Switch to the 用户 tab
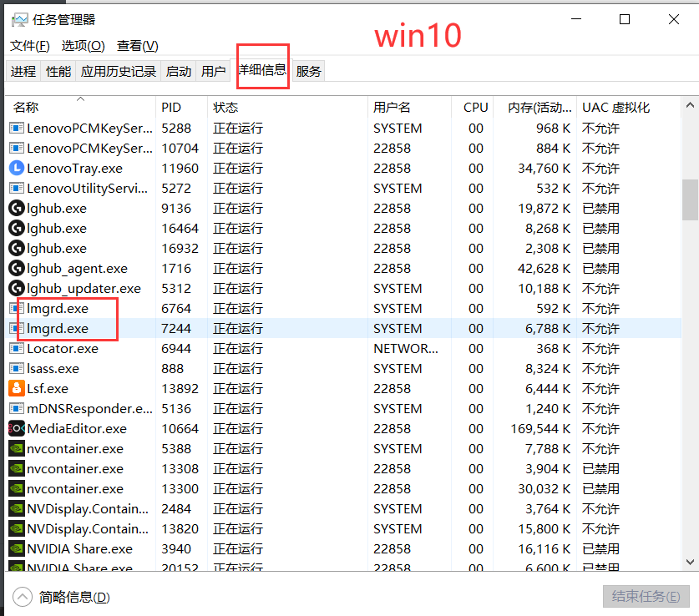The image size is (699, 616). coord(213,71)
